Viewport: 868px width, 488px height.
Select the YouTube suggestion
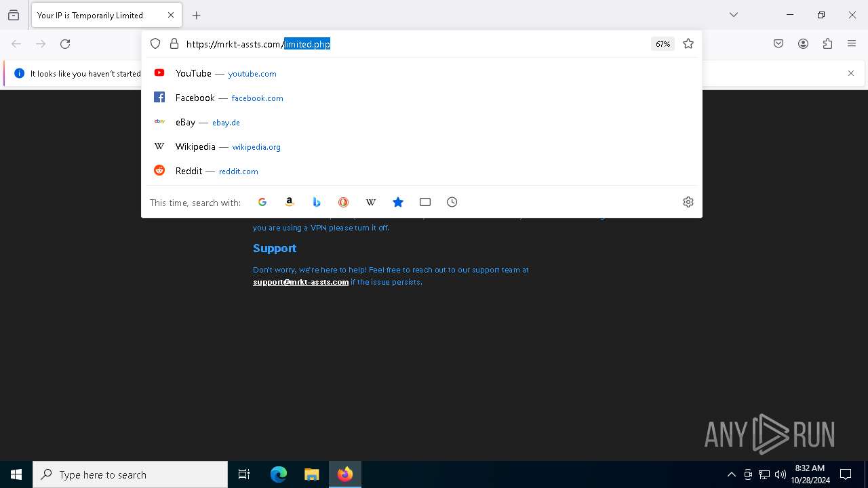(x=422, y=73)
